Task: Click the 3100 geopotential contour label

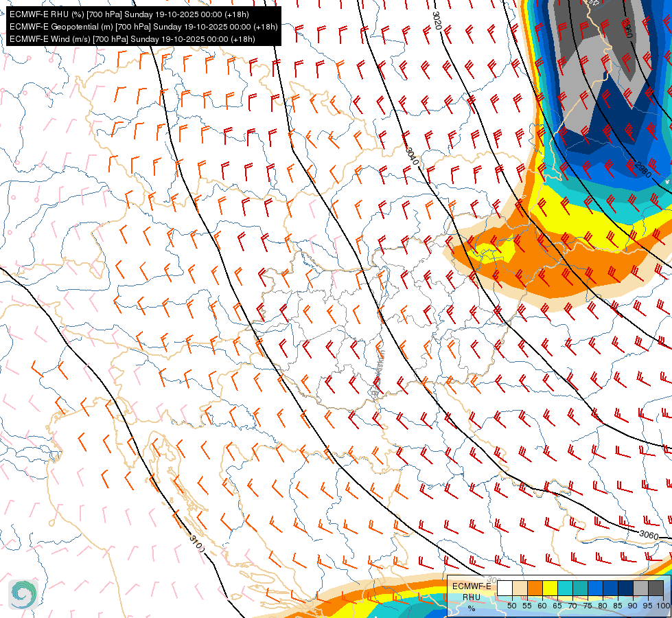Action: (x=197, y=542)
